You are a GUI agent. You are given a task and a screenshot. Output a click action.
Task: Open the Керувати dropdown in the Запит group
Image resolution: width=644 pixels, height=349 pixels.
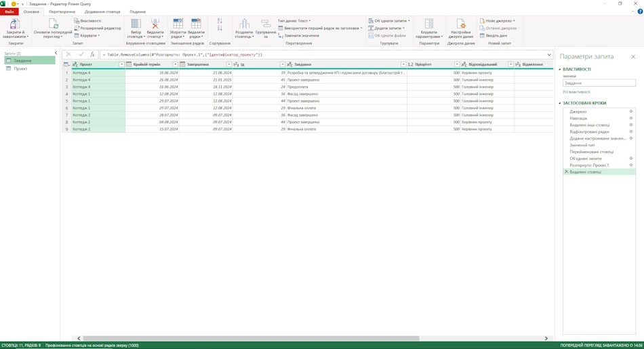click(87, 35)
